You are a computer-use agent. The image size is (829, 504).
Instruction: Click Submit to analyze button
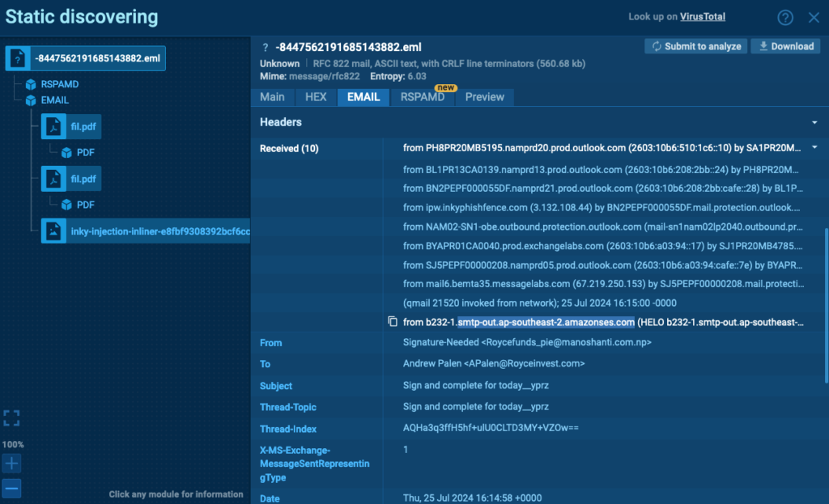(695, 46)
